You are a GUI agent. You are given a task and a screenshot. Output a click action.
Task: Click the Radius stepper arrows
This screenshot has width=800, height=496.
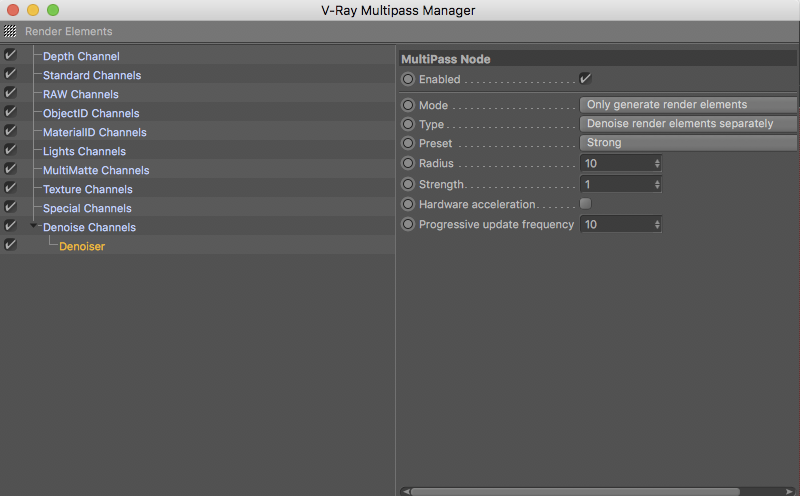point(657,163)
